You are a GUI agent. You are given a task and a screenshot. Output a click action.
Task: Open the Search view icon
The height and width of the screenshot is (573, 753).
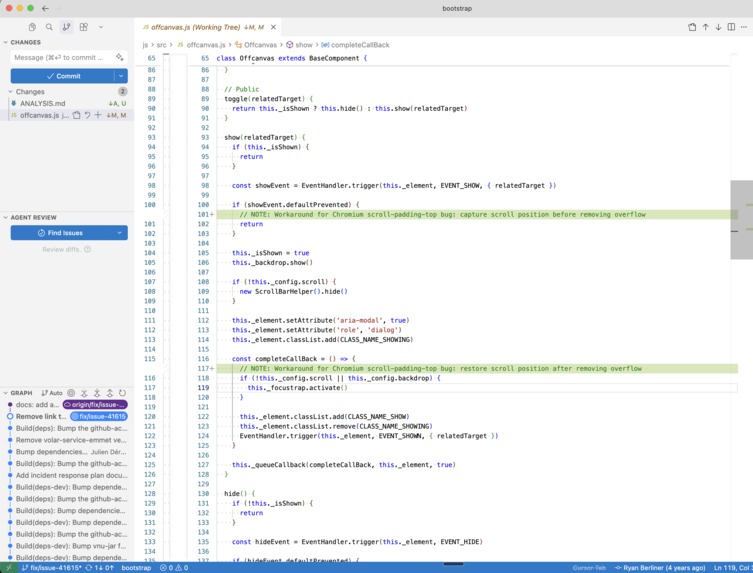(x=49, y=27)
